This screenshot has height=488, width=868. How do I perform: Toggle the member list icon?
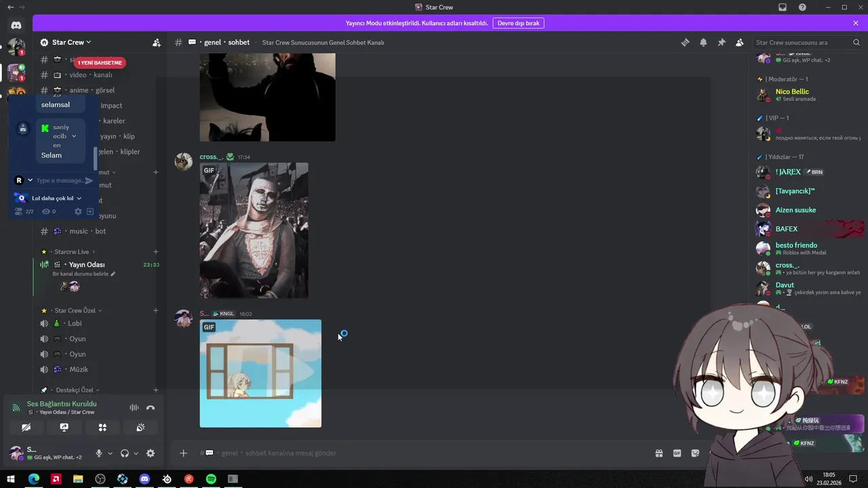coord(740,42)
